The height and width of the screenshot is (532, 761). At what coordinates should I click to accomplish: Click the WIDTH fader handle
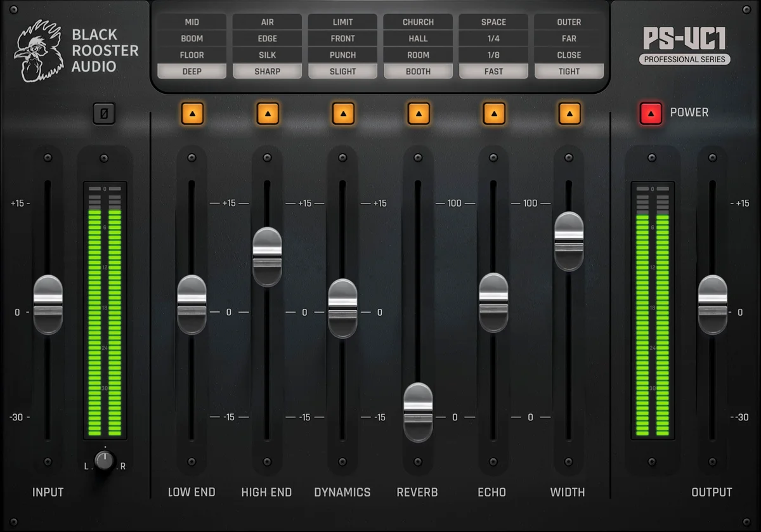click(x=569, y=242)
